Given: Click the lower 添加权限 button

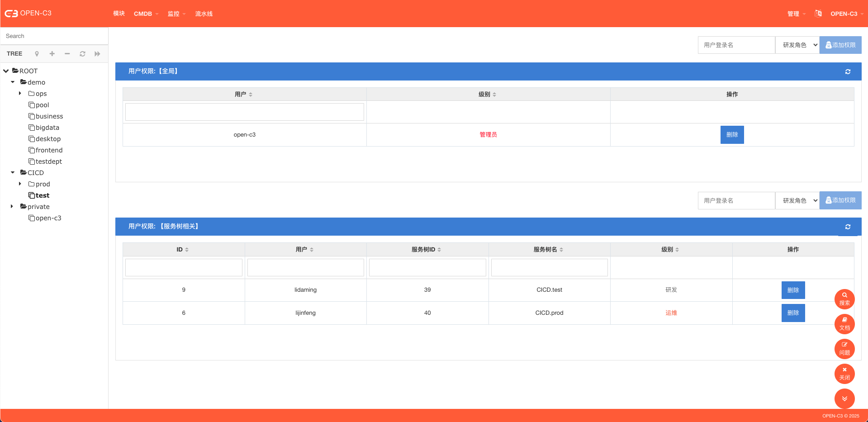Looking at the screenshot, I should coord(840,200).
